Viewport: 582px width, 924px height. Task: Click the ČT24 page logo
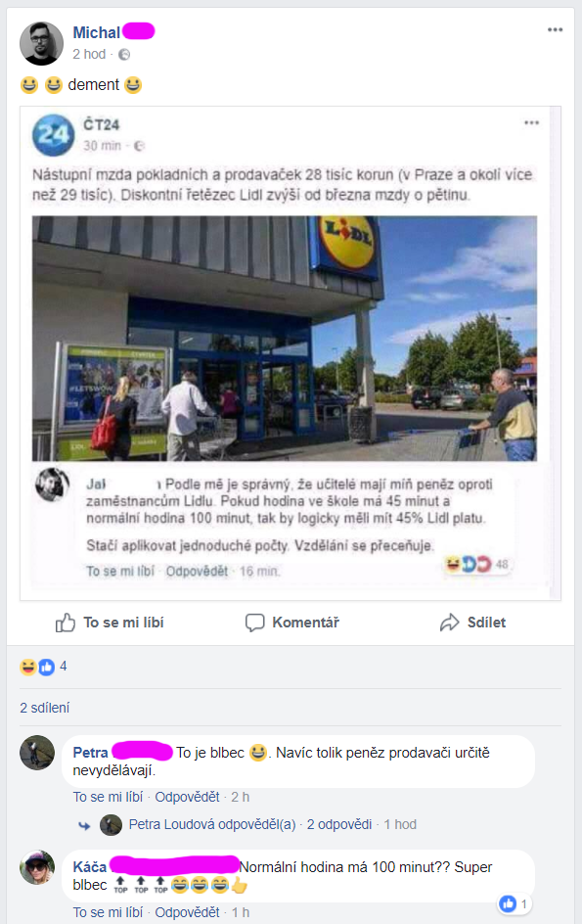coord(54,135)
